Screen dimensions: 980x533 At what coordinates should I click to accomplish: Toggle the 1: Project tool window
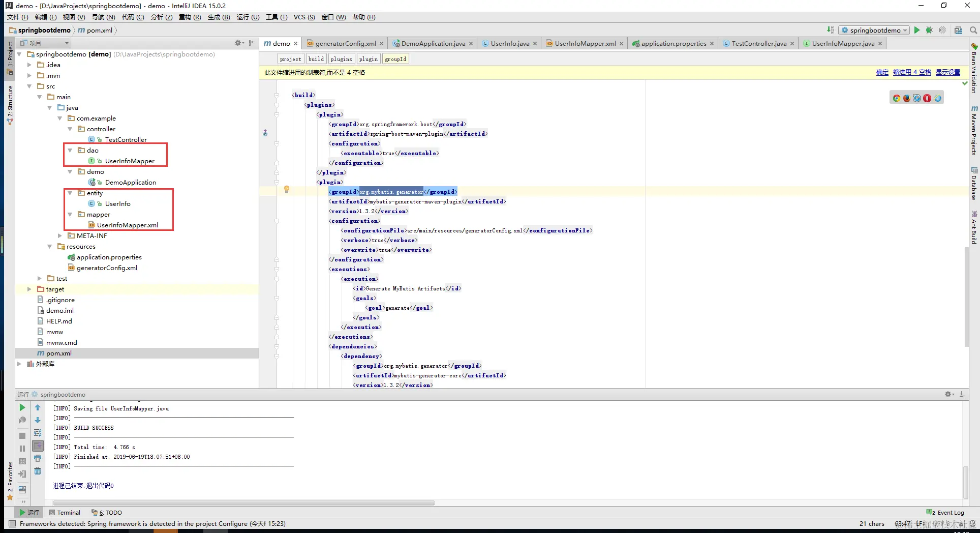point(10,58)
